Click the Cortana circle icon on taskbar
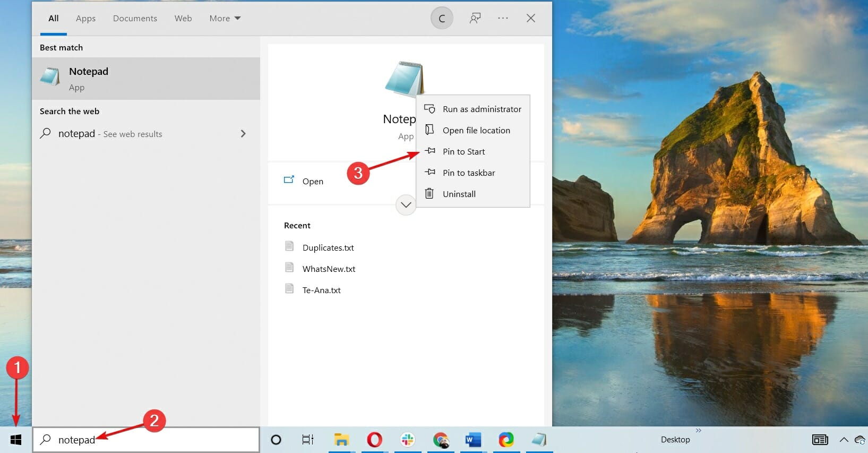The width and height of the screenshot is (868, 453). click(x=276, y=440)
